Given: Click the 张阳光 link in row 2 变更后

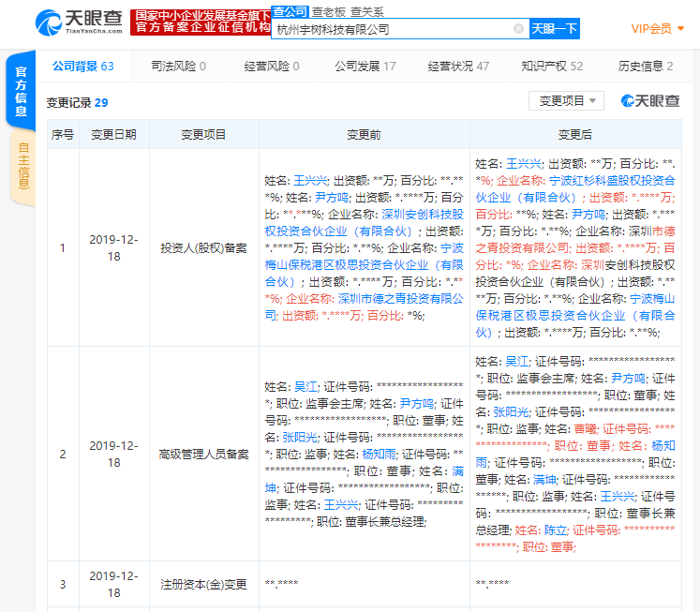Looking at the screenshot, I should coord(511,412).
